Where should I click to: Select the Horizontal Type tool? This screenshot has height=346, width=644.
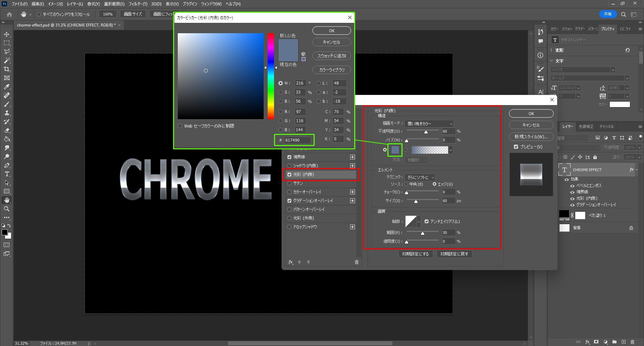[7, 174]
